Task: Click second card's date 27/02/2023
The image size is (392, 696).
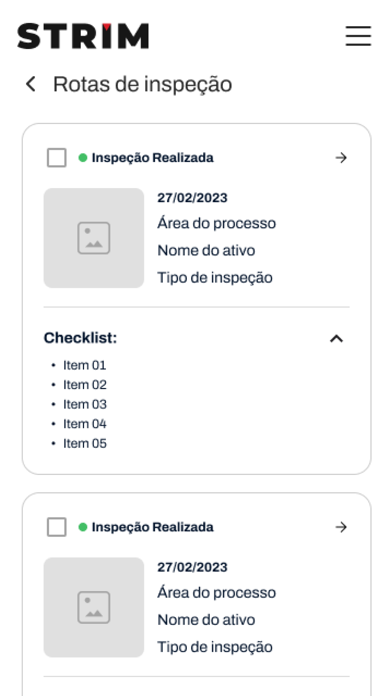Action: pyautogui.click(x=192, y=567)
